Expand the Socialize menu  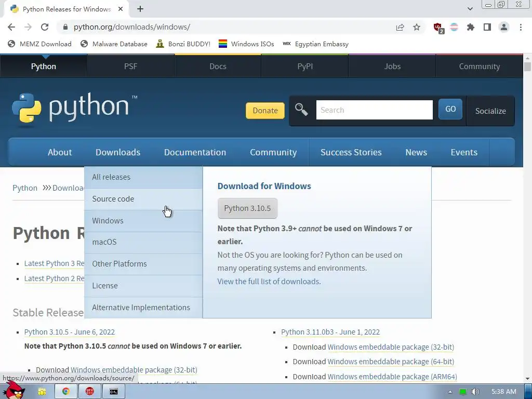pyautogui.click(x=490, y=111)
